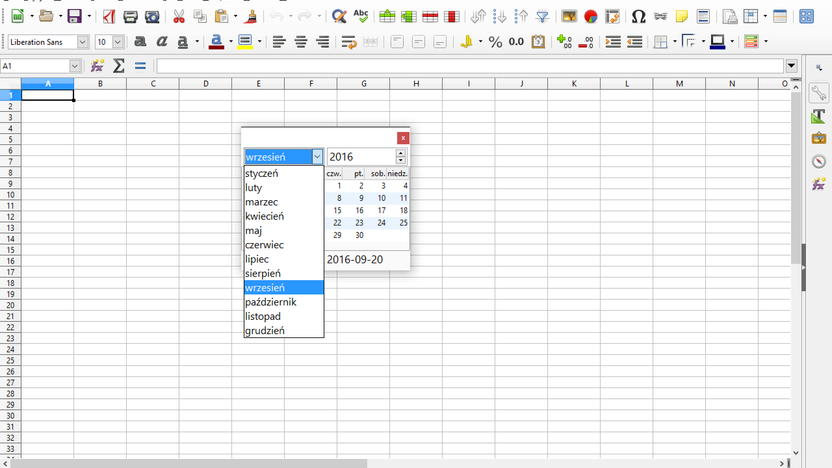
Task: Toggle underline text
Action: point(183,41)
